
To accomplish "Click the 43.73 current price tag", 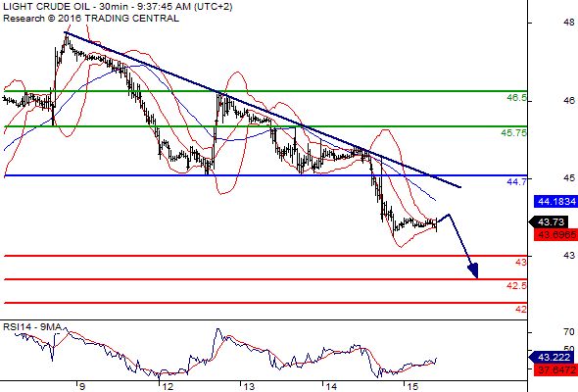I will pyautogui.click(x=550, y=222).
